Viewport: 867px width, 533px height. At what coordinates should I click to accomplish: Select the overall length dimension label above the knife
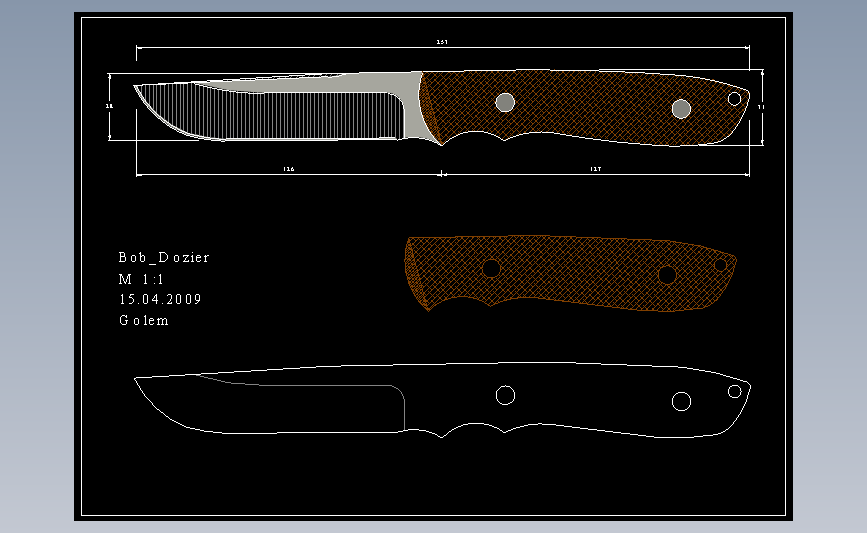click(442, 42)
